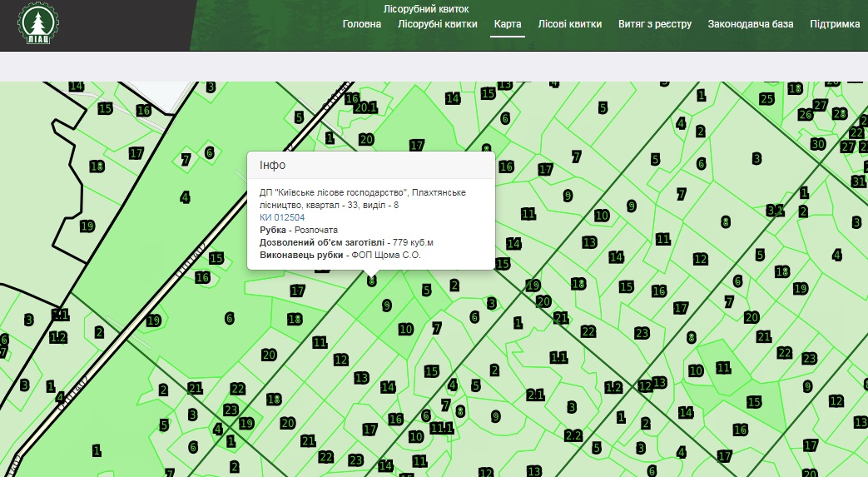Click the Виконавець рубки line in popup
This screenshot has width=868, height=477.
(x=340, y=255)
